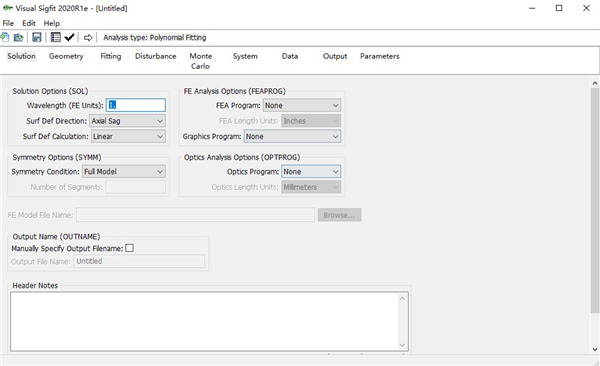The image size is (600, 366).
Task: Click the right arrow run icon
Action: [88, 38]
